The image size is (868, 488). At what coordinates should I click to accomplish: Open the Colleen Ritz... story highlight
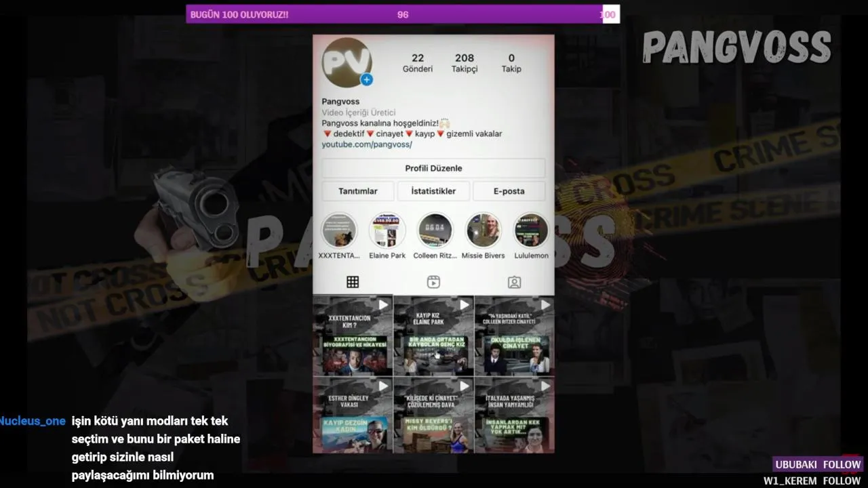[435, 236]
